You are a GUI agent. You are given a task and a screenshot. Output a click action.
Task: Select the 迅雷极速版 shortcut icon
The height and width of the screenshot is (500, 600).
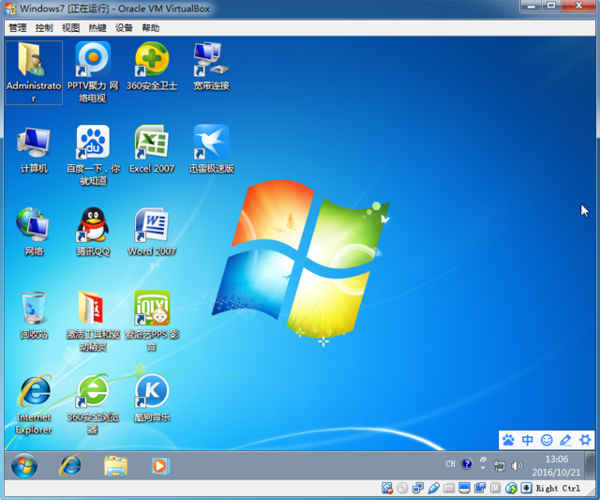click(211, 143)
